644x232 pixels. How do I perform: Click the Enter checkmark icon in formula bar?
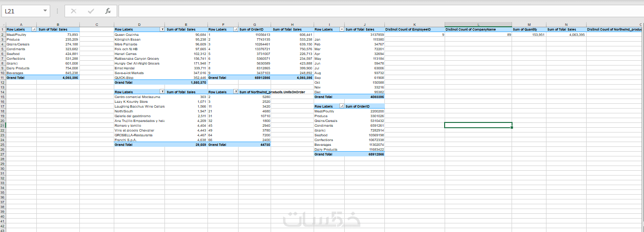91,11
